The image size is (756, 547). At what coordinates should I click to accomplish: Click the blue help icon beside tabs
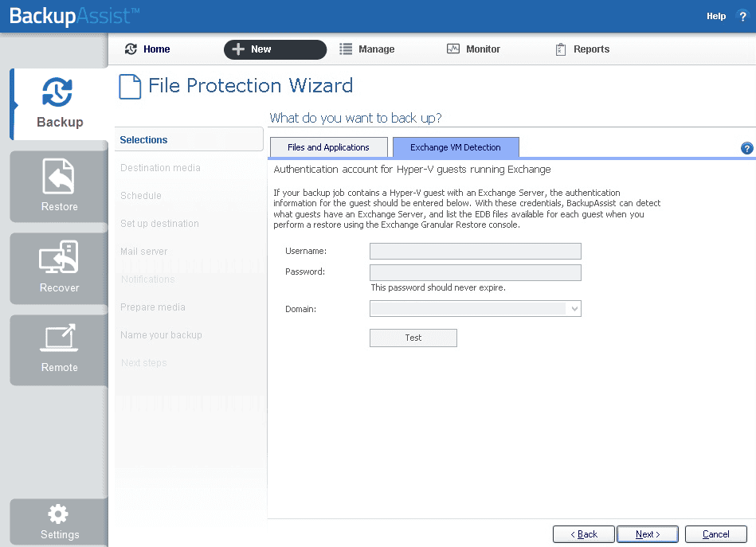[746, 148]
